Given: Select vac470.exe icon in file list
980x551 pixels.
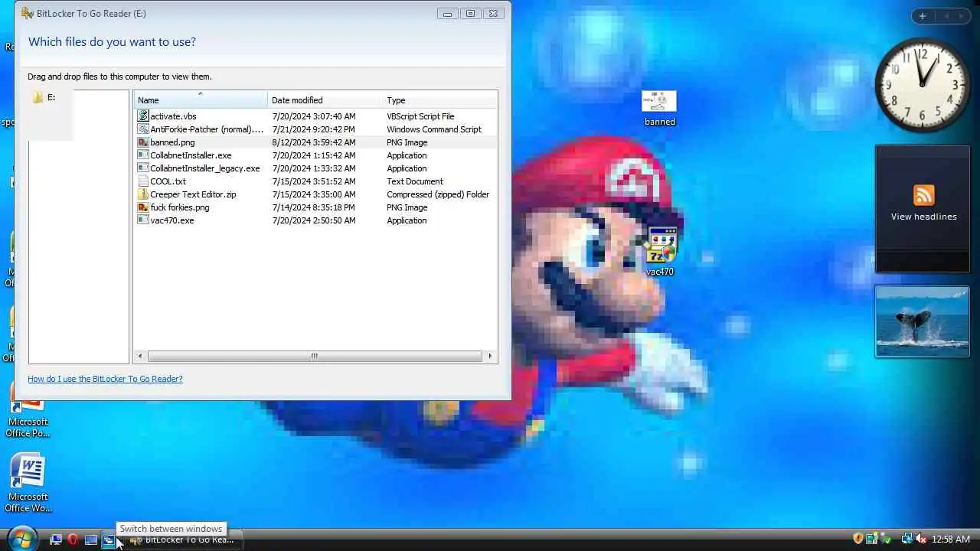Looking at the screenshot, I should point(143,220).
